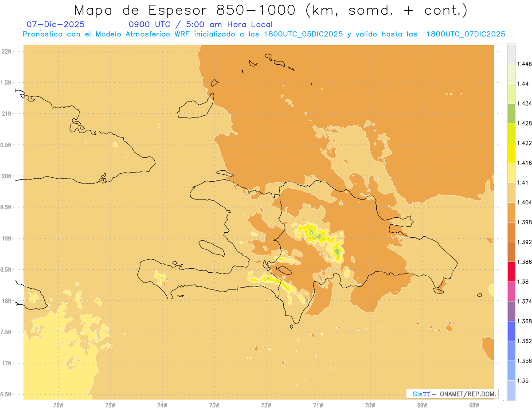Click the "22N" latitude axis label
The height and width of the screenshot is (411, 532).
pos(7,51)
